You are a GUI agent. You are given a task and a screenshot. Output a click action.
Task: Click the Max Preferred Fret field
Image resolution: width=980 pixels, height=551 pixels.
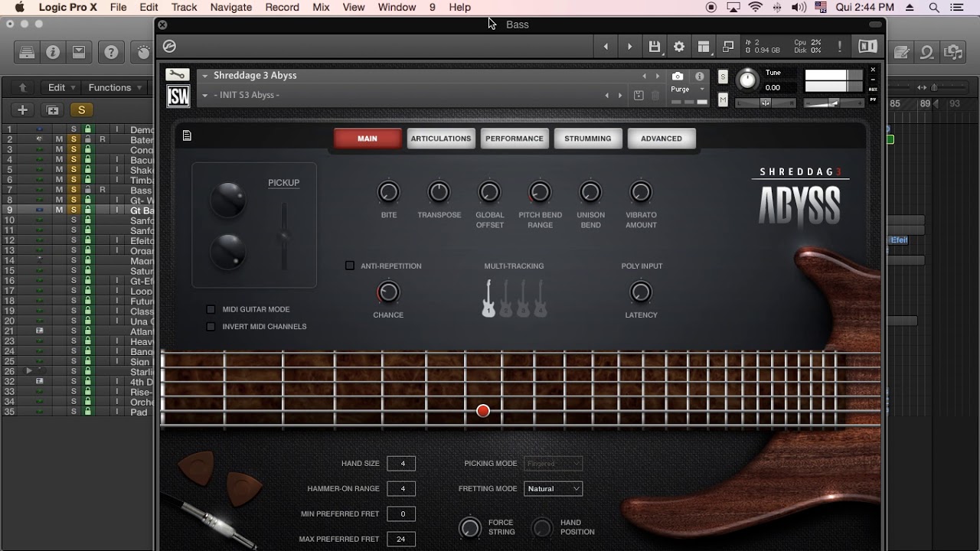(401, 539)
